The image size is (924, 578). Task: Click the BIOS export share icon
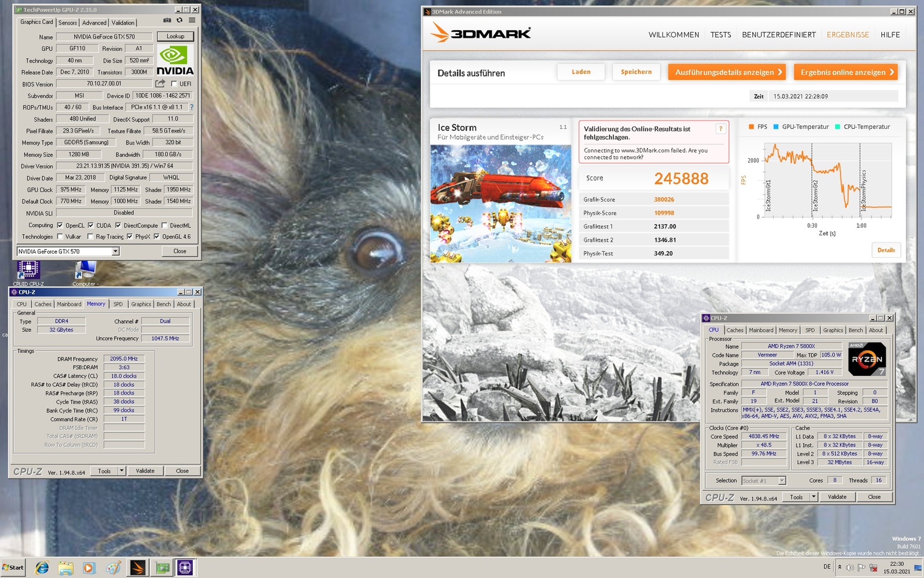160,83
